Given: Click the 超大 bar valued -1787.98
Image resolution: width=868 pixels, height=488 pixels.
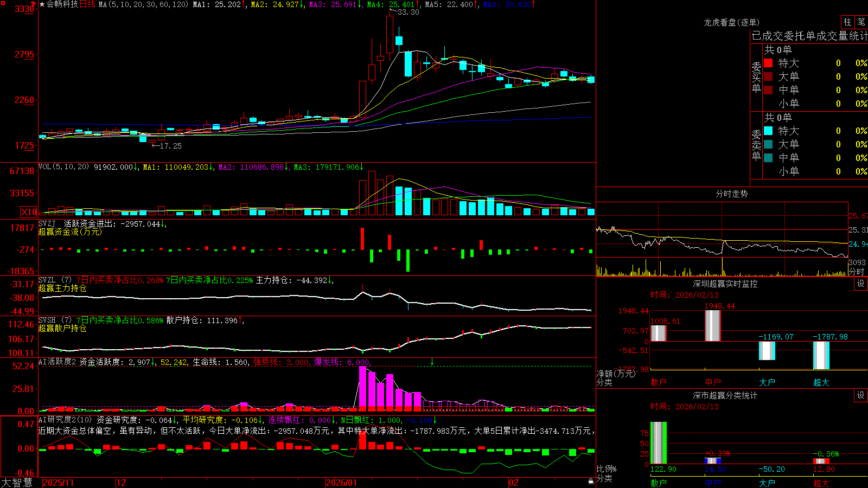Looking at the screenshot, I should tap(821, 355).
